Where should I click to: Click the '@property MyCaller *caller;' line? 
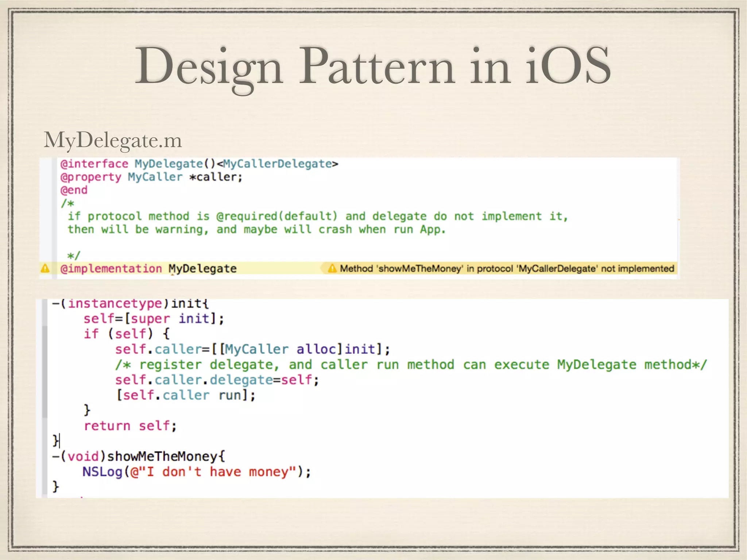151,177
